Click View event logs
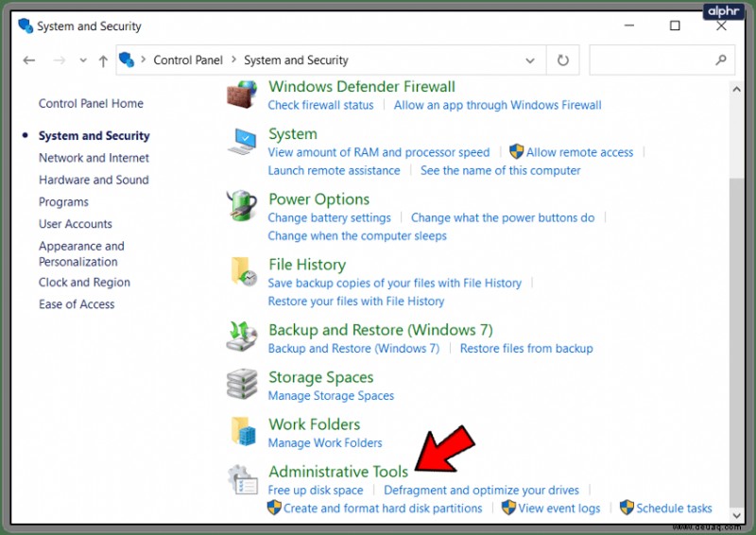This screenshot has height=535, width=756. pyautogui.click(x=558, y=509)
